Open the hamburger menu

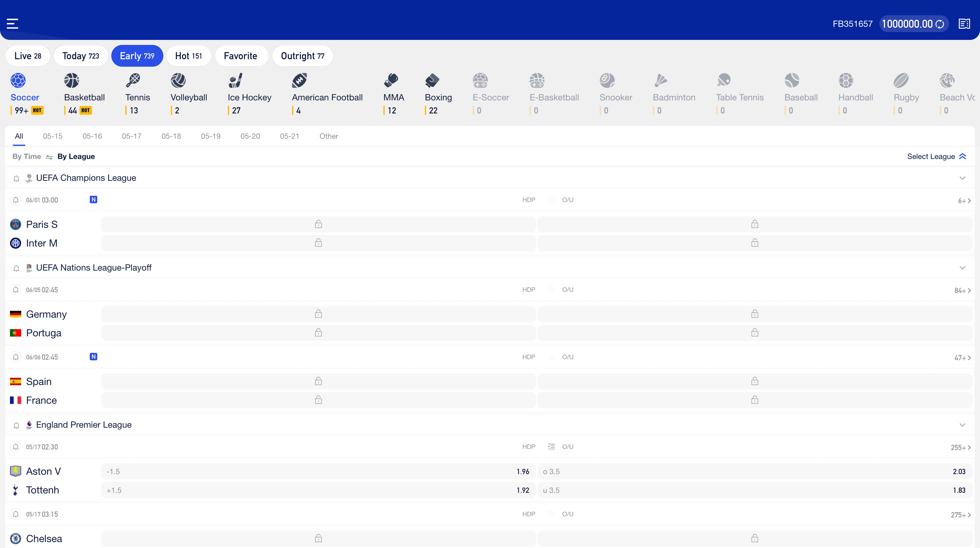pyautogui.click(x=12, y=23)
